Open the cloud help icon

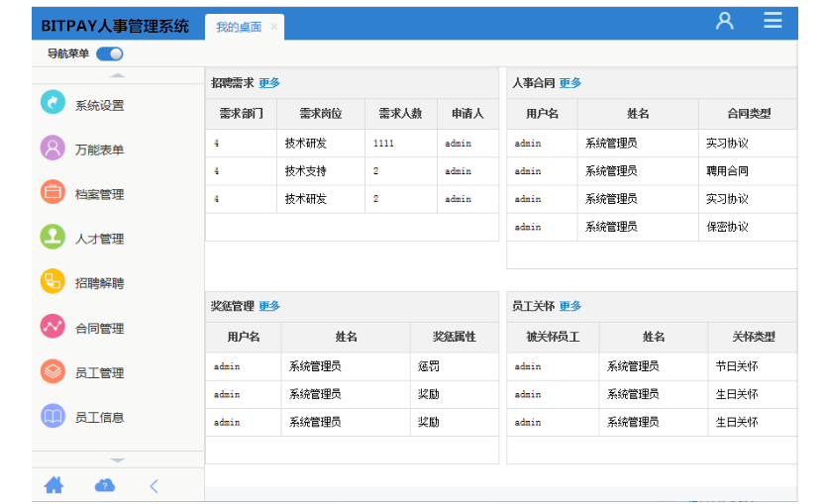tap(105, 485)
